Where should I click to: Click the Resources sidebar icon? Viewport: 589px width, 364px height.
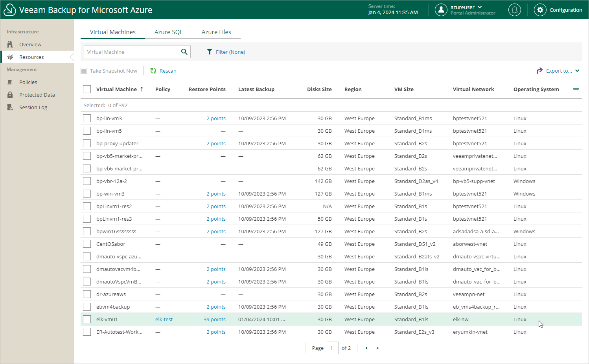[x=10, y=57]
